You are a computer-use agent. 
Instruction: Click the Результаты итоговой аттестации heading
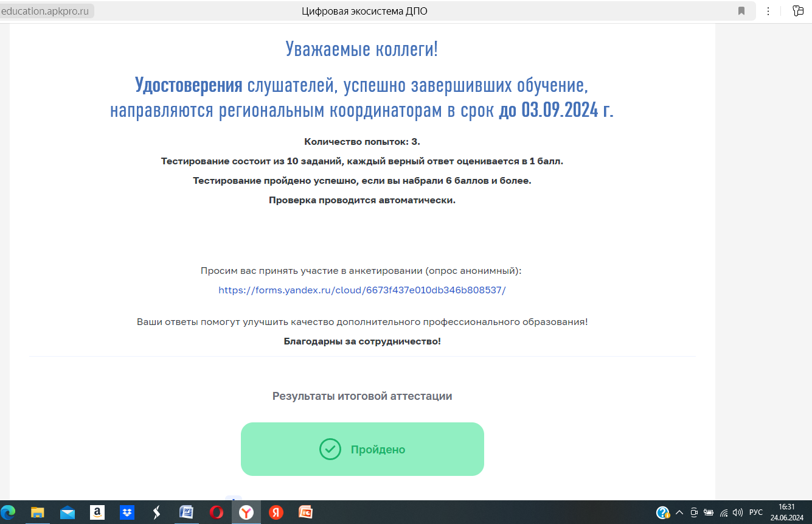click(362, 396)
